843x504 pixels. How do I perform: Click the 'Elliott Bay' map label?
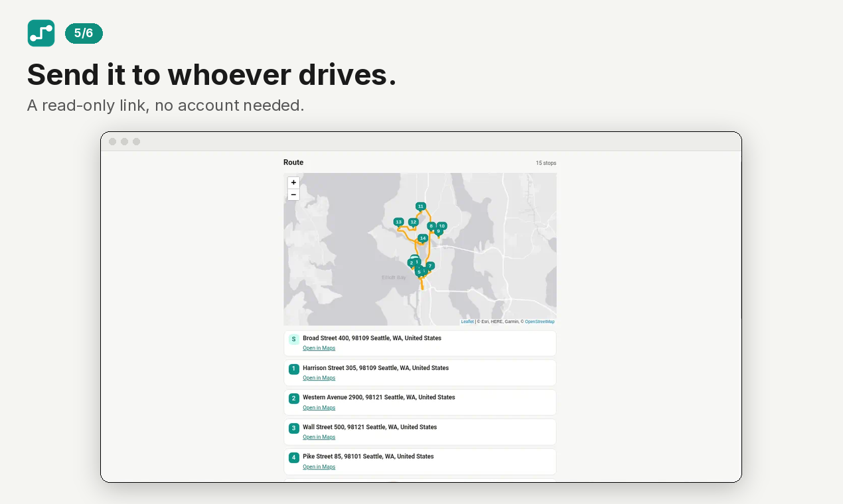[x=394, y=278]
